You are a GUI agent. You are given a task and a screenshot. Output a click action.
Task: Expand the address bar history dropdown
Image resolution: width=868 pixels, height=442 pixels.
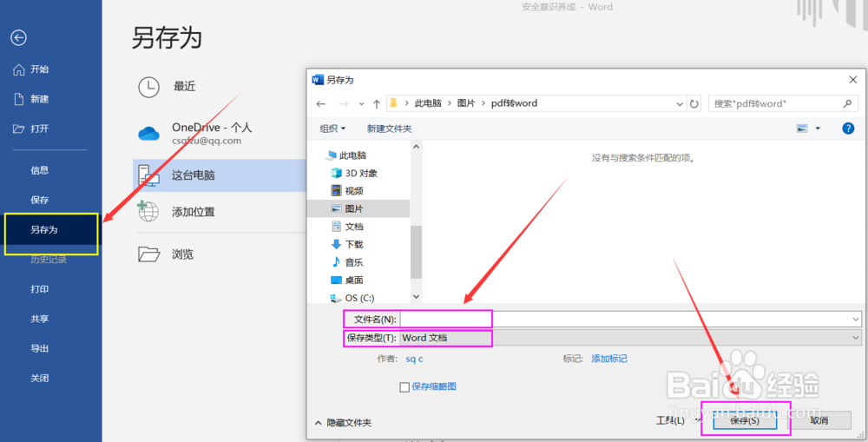click(680, 103)
